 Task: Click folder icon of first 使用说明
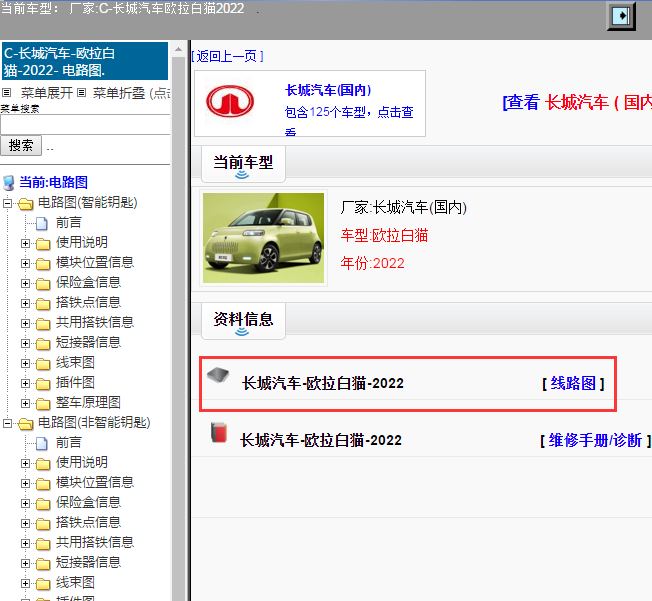click(43, 243)
